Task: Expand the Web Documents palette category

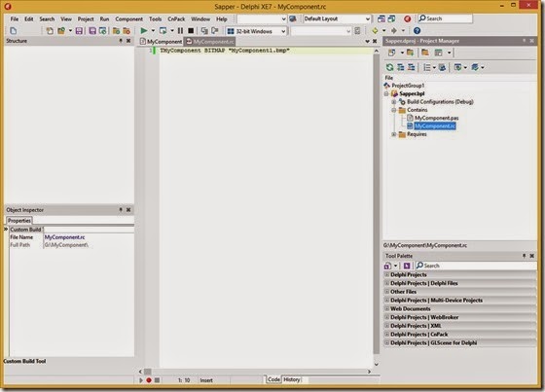Action: point(387,308)
